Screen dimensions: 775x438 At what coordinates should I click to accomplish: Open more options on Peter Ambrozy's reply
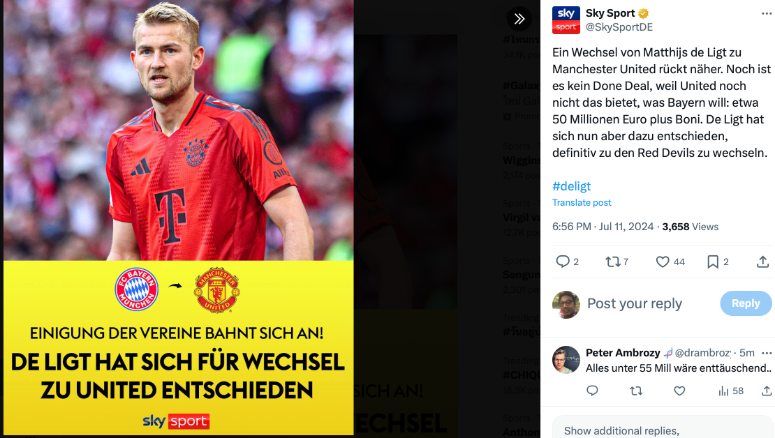click(x=767, y=353)
